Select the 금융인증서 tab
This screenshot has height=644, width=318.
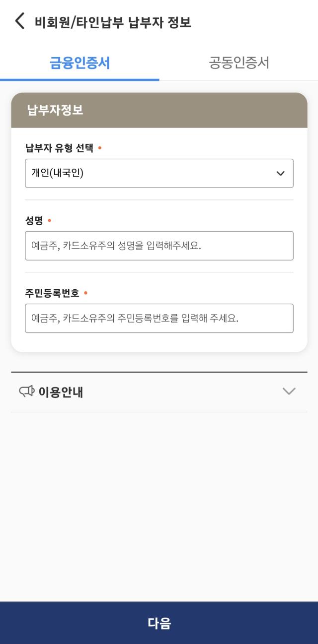[x=79, y=64]
